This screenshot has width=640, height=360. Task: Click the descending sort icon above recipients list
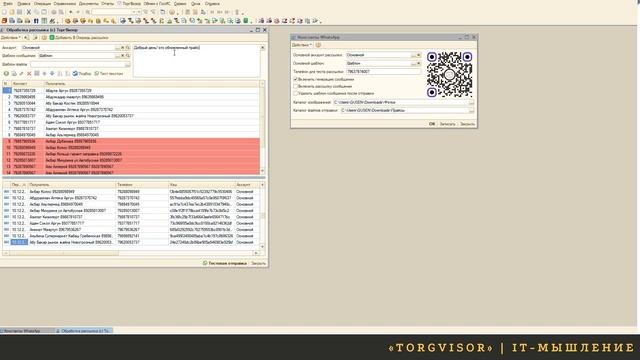[x=67, y=73]
